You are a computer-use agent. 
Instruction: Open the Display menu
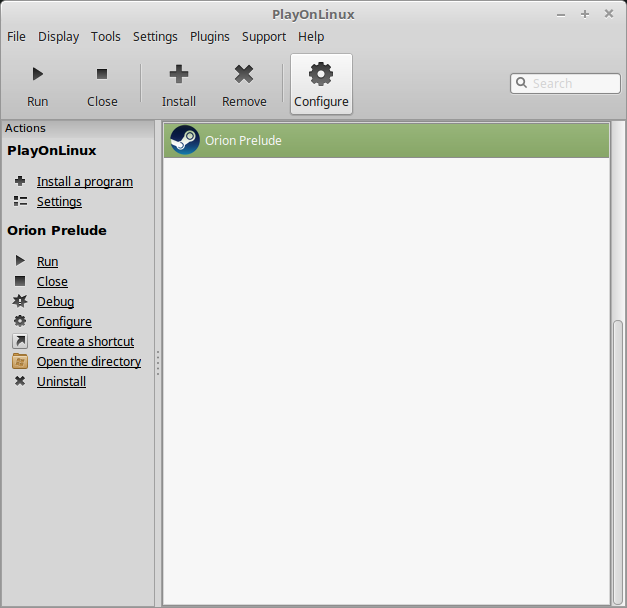(58, 37)
